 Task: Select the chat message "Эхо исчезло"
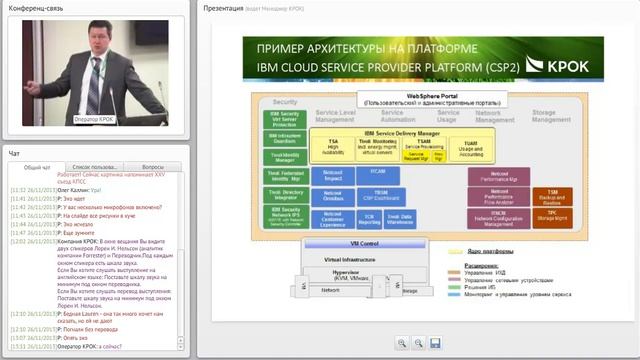pyautogui.click(x=52, y=224)
